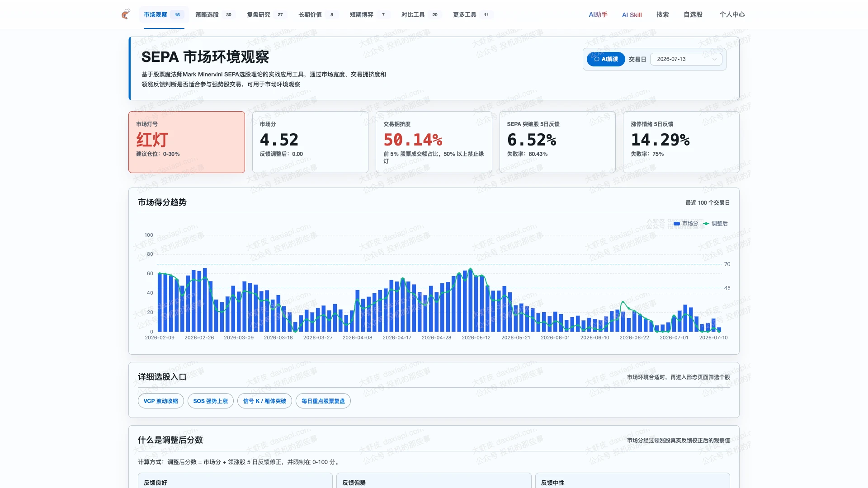Click the 2026-07-13 date field
868x488 pixels.
point(686,59)
